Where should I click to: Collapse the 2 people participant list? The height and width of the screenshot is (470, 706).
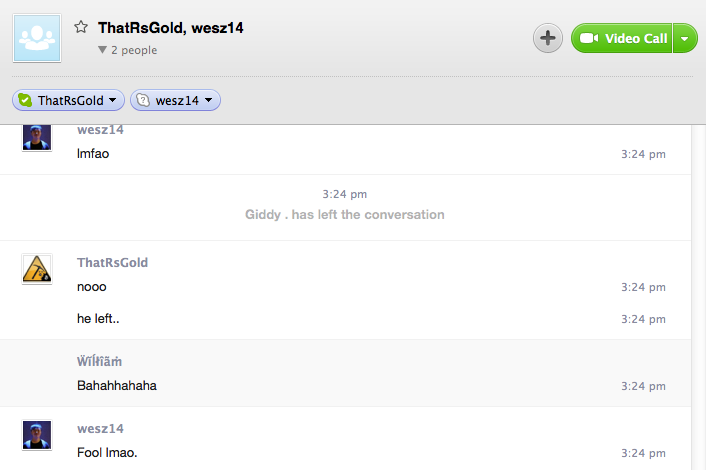tap(103, 50)
